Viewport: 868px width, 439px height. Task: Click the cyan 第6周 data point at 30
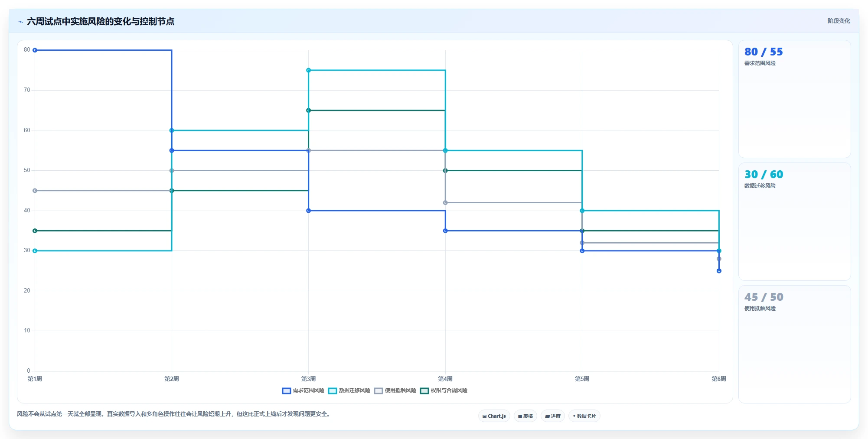pyautogui.click(x=719, y=251)
